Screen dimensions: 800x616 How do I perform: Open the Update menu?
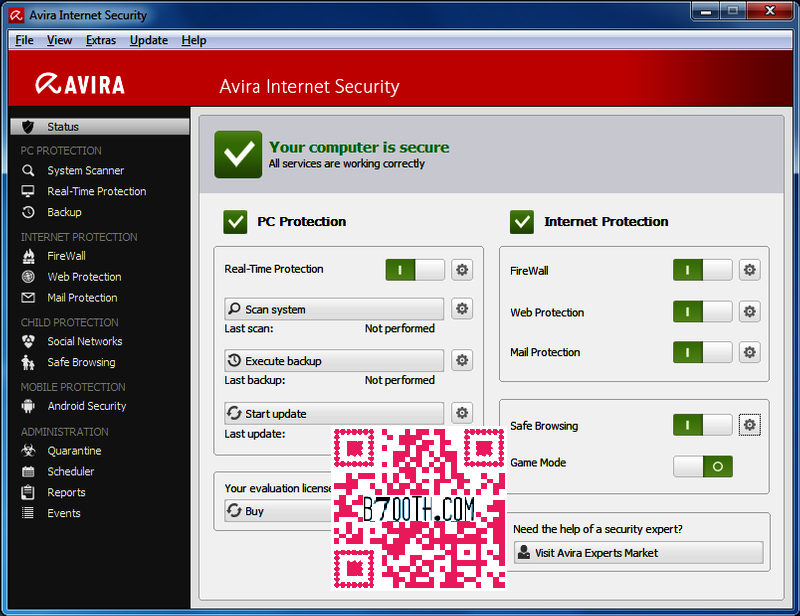[x=148, y=40]
